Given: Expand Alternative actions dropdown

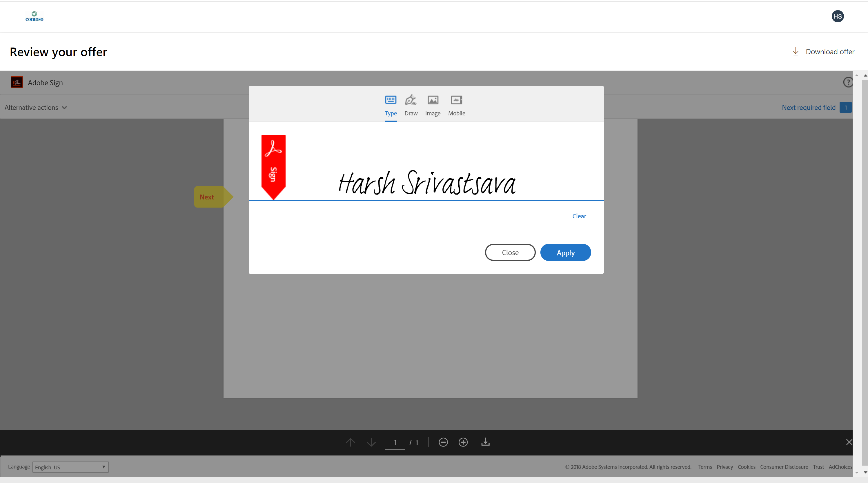Looking at the screenshot, I should tap(36, 107).
